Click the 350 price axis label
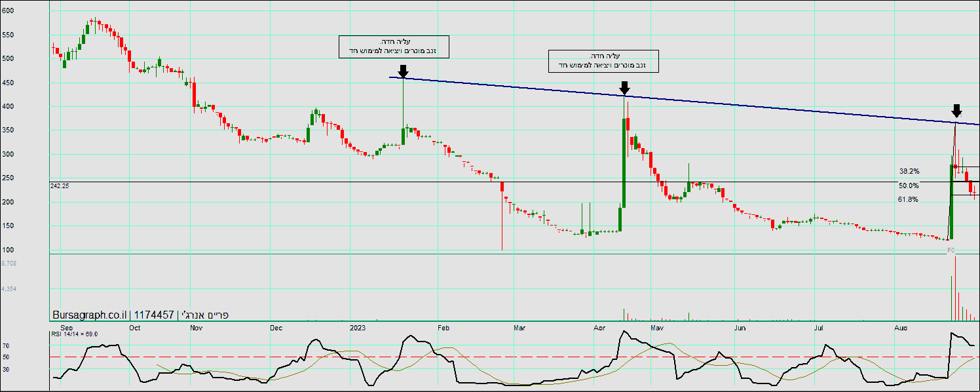 point(8,130)
